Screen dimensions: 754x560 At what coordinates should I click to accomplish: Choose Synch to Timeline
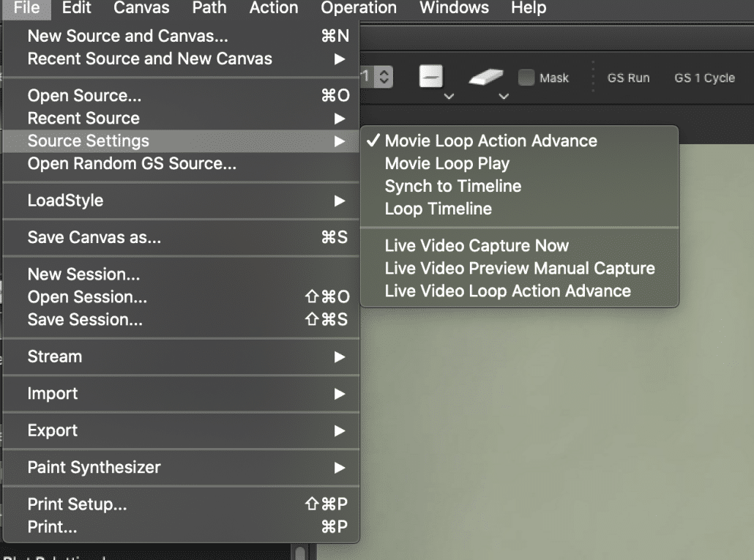pyautogui.click(x=452, y=186)
